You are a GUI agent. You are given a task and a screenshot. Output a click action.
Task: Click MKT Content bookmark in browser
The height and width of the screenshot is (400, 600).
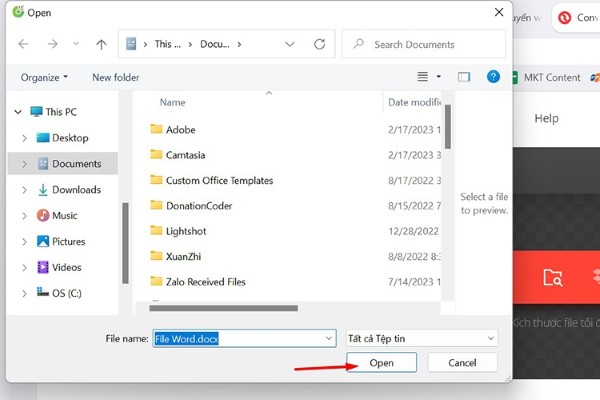click(x=552, y=78)
